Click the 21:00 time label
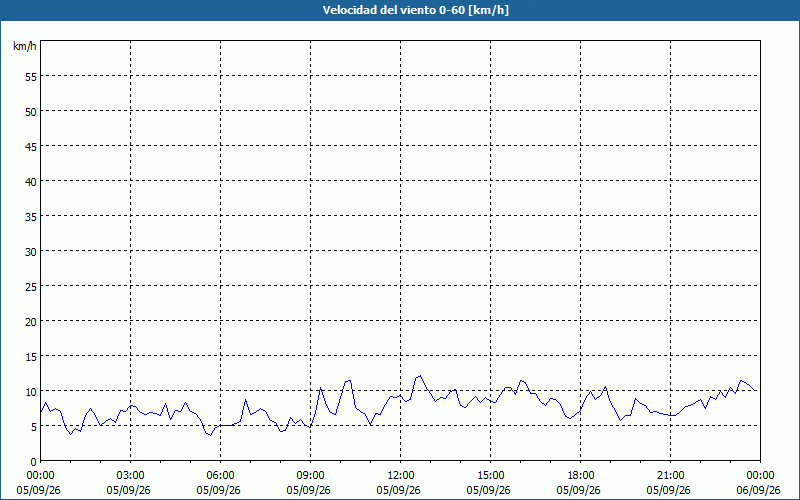 [670, 476]
